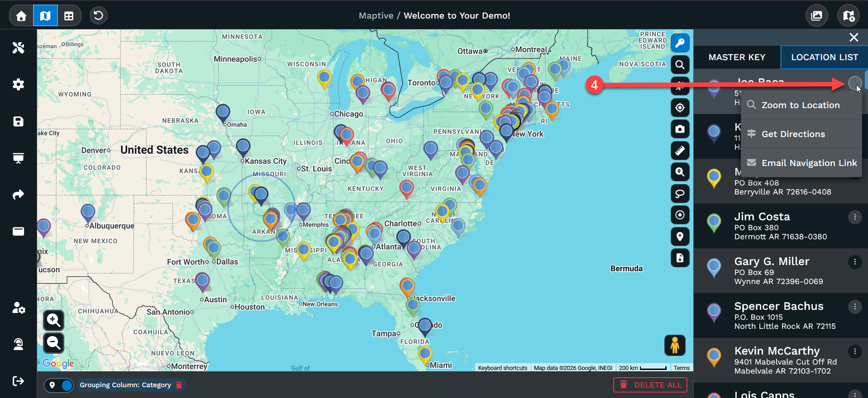Viewport: 868px width, 398px height.
Task: Click the share arrow icon
Action: 18,194
